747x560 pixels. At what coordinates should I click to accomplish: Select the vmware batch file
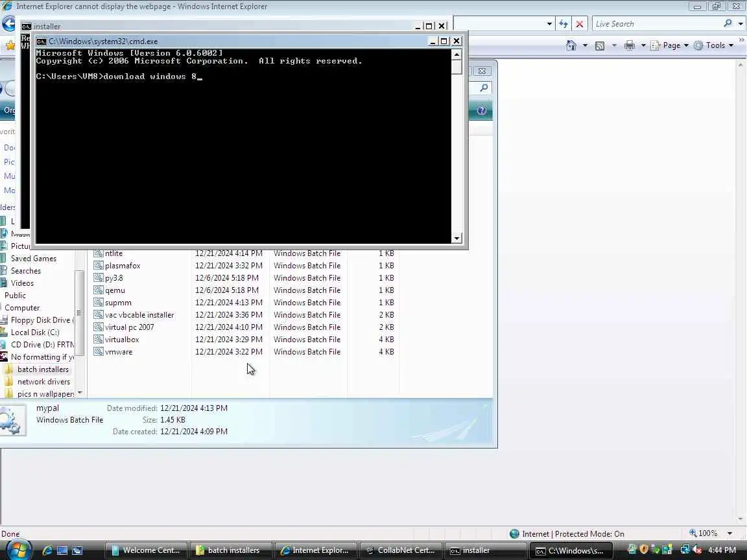(119, 353)
